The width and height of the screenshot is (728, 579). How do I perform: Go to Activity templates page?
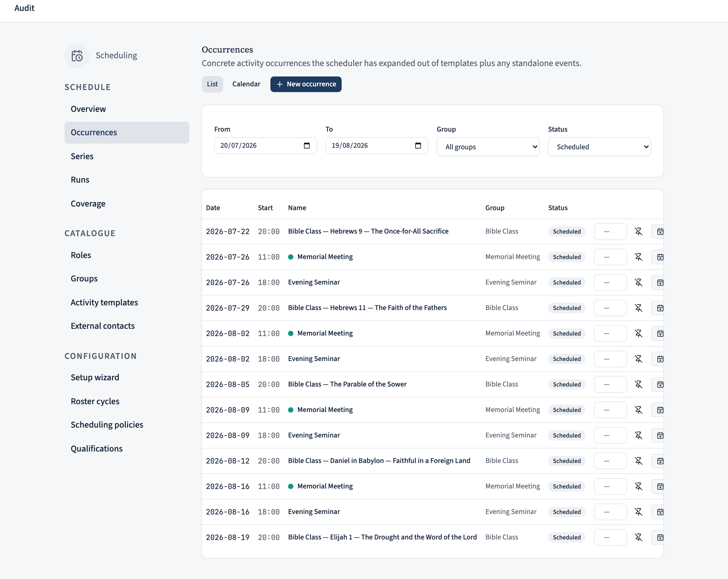127,302
